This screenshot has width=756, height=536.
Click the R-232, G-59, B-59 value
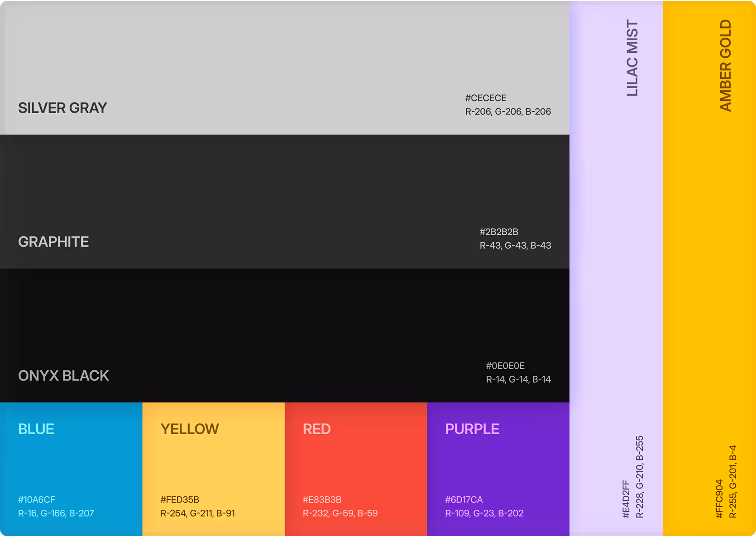click(340, 513)
